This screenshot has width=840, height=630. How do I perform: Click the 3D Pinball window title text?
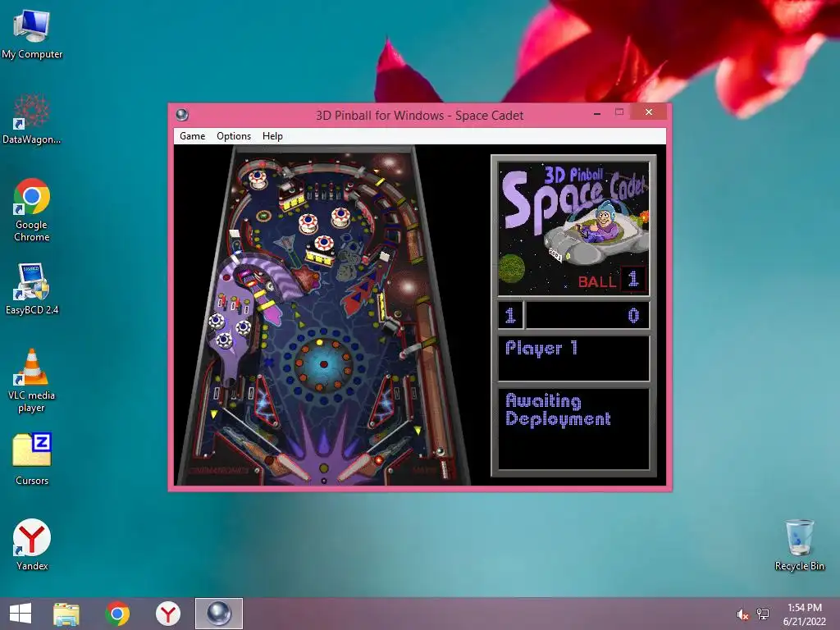click(x=419, y=115)
